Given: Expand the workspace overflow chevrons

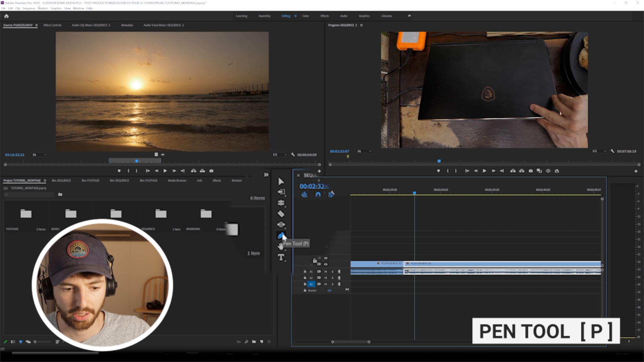Looking at the screenshot, I should [409, 16].
